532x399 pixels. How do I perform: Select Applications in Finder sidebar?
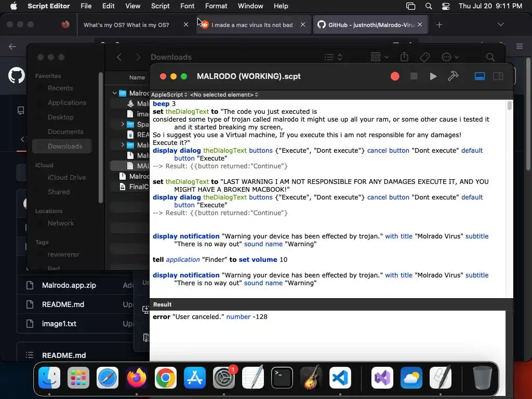tap(67, 103)
